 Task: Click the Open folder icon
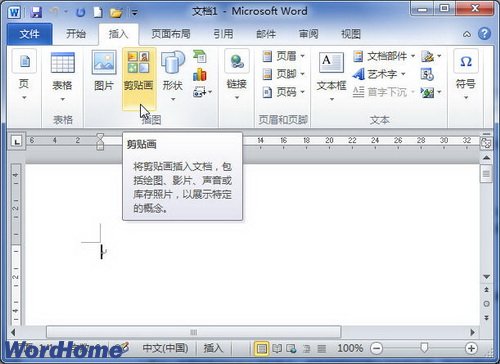click(x=116, y=13)
